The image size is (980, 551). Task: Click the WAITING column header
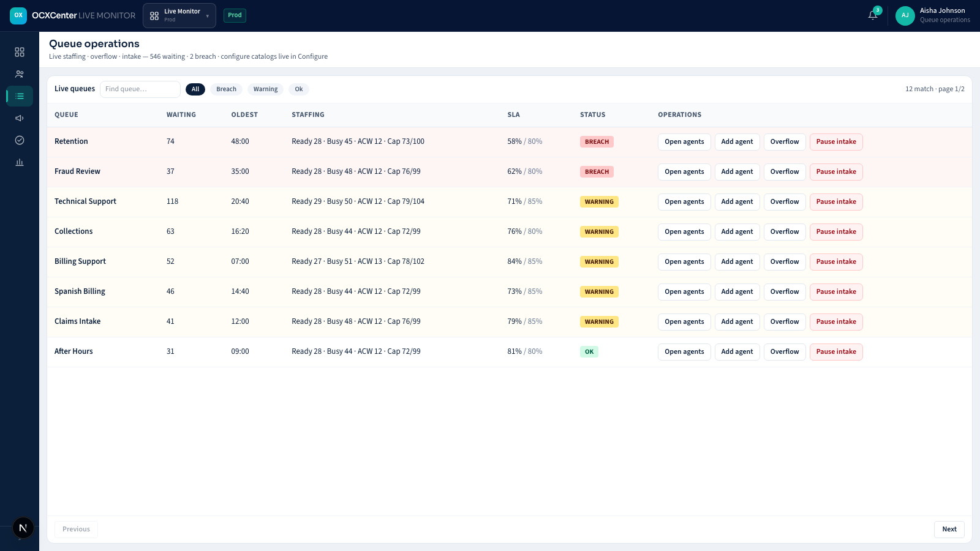click(181, 115)
